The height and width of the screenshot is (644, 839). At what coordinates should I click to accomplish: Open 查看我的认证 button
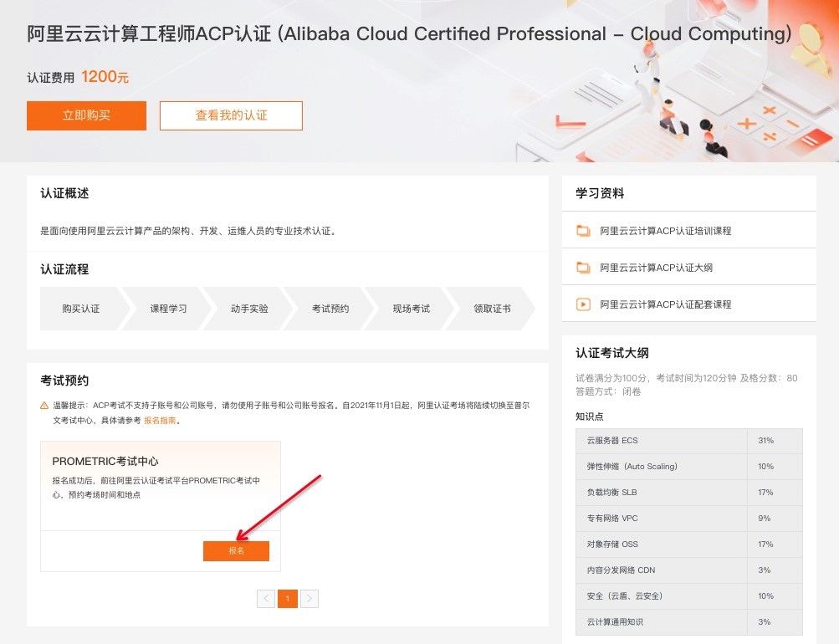tap(231, 115)
